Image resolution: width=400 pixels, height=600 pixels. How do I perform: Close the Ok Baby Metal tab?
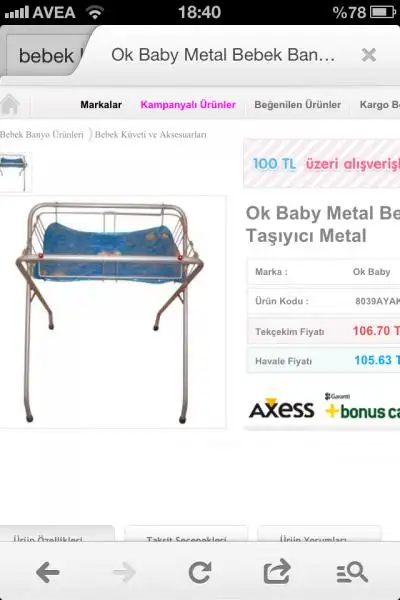point(369,55)
